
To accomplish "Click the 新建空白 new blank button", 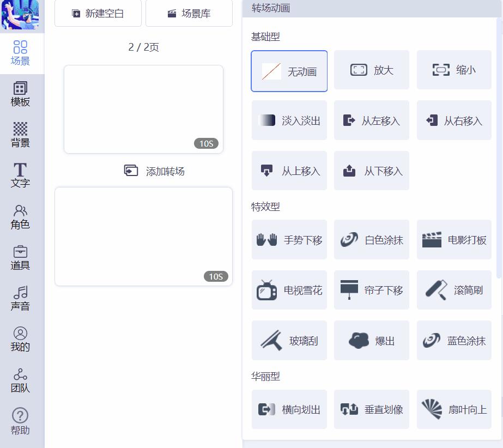I will point(98,14).
